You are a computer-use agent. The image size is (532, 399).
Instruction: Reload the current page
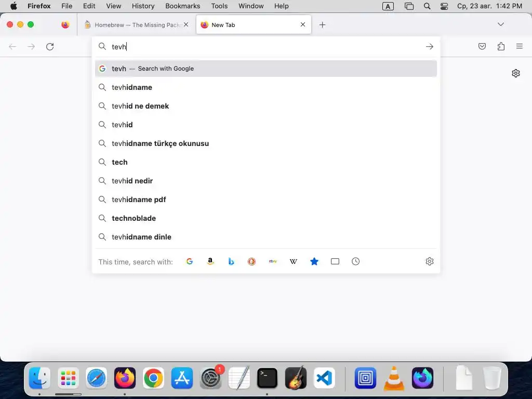tap(50, 46)
